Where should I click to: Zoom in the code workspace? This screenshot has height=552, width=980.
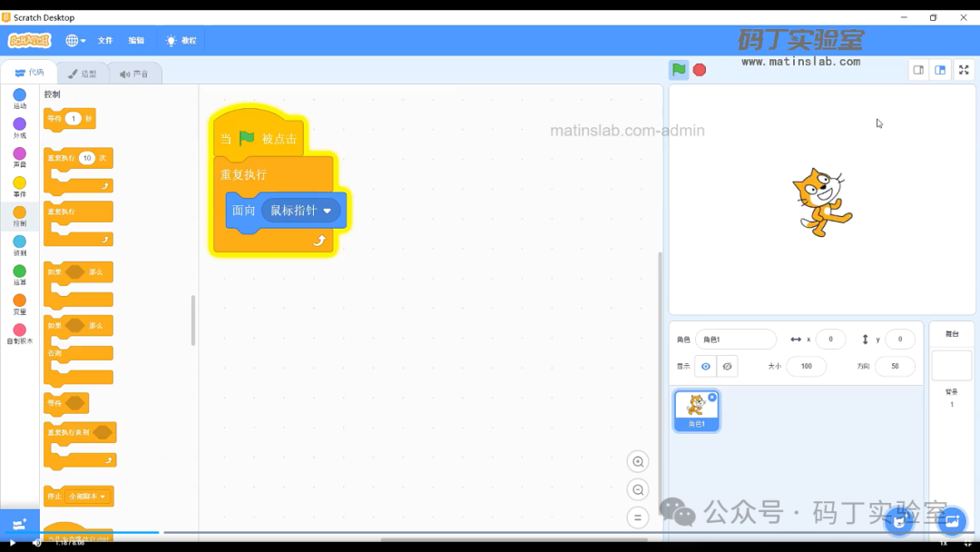(x=638, y=462)
